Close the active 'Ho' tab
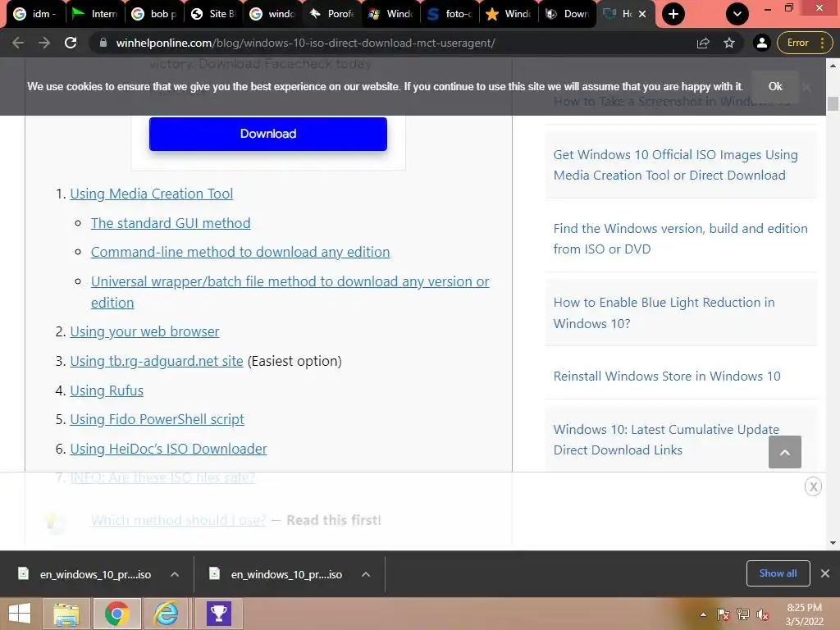The width and height of the screenshot is (840, 630). click(642, 14)
